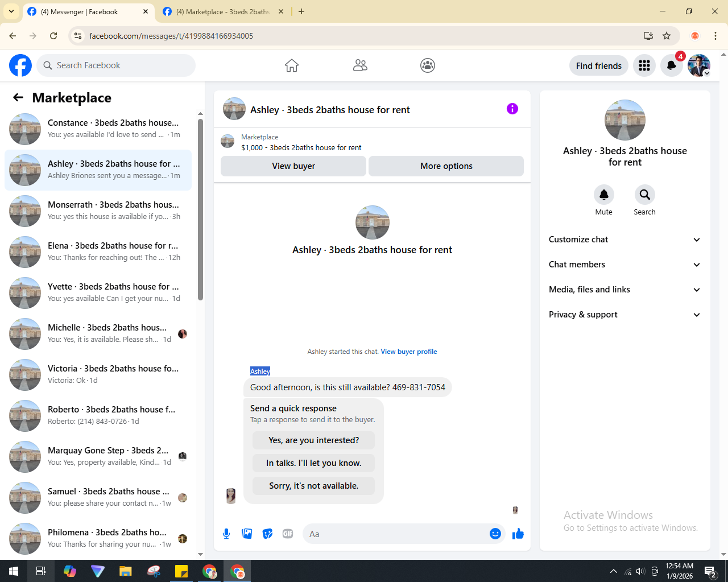The image size is (728, 582).
Task: Click the browser address bar URL
Action: click(171, 36)
